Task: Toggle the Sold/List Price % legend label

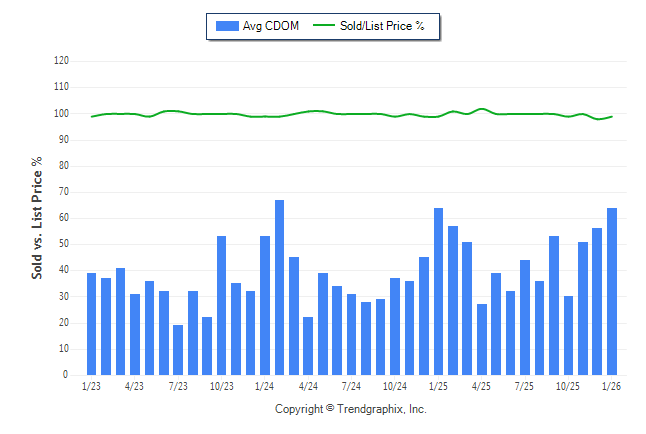Action: [382, 26]
